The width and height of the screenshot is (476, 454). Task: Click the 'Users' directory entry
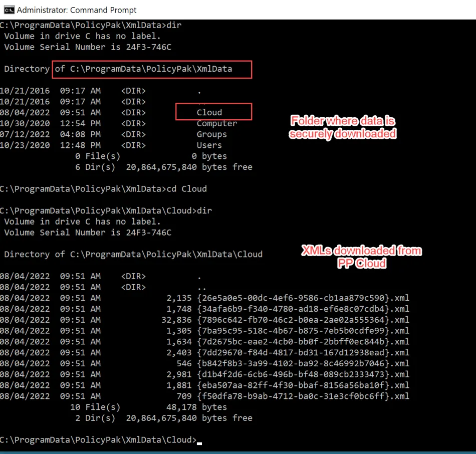pos(209,145)
